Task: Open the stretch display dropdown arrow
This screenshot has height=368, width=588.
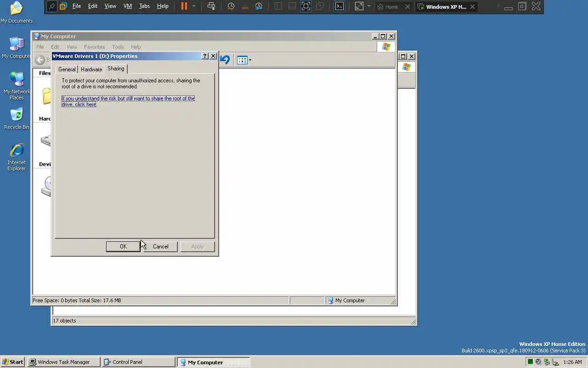Action: (x=369, y=6)
